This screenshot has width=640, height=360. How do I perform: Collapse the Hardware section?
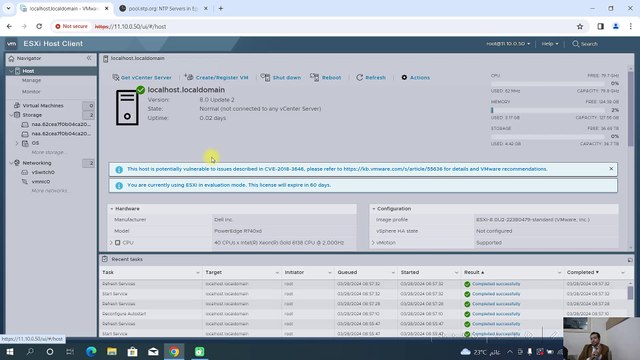pos(112,209)
